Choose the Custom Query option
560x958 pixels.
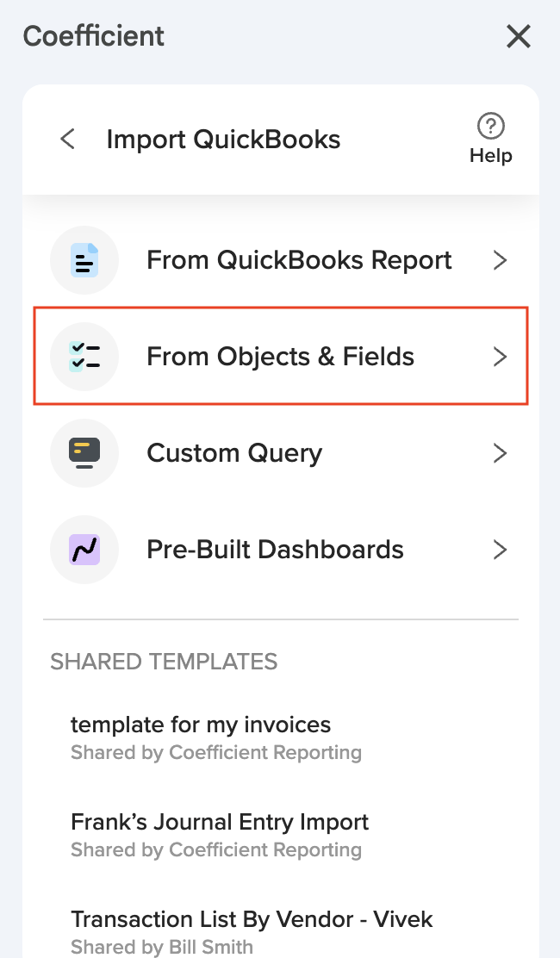pyautogui.click(x=234, y=453)
